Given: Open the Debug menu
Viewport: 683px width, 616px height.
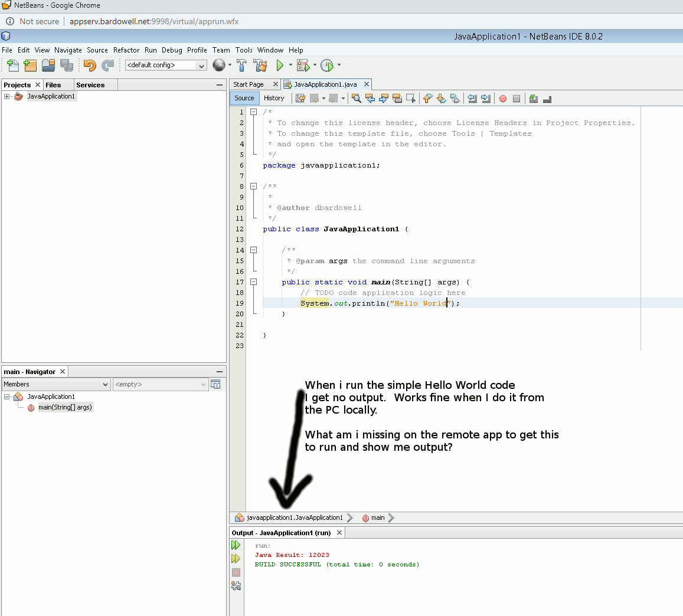Looking at the screenshot, I should 172,50.
